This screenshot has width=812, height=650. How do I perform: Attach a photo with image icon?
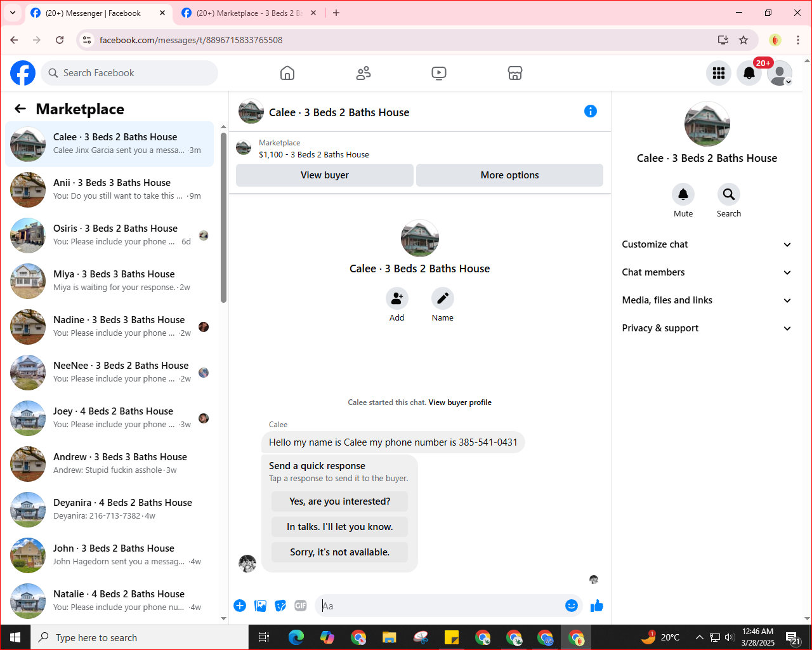pos(260,606)
